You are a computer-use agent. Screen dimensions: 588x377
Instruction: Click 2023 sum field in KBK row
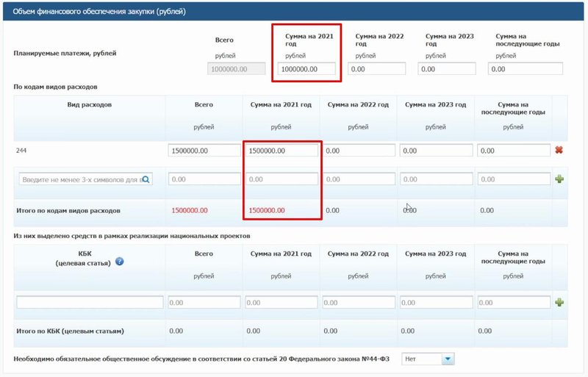[436, 302]
